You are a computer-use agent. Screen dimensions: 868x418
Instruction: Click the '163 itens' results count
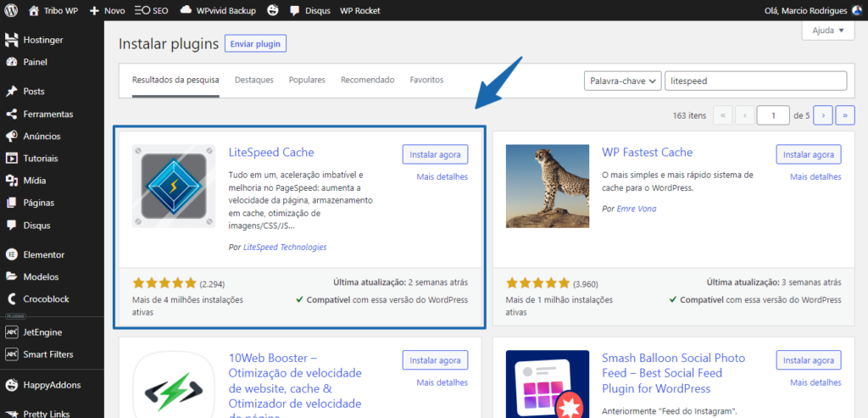(689, 115)
